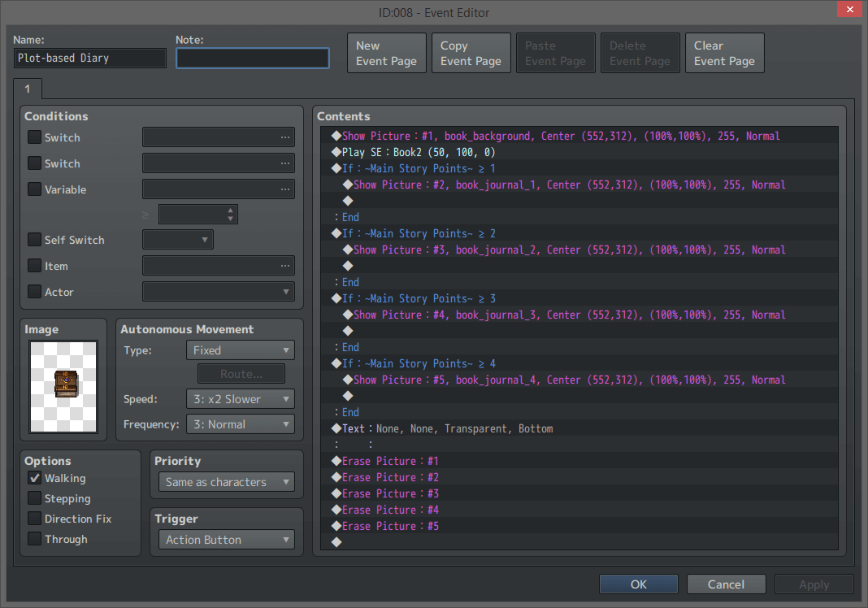The height and width of the screenshot is (608, 868).
Task: Change the Trigger dropdown from Action Button
Action: 226,540
